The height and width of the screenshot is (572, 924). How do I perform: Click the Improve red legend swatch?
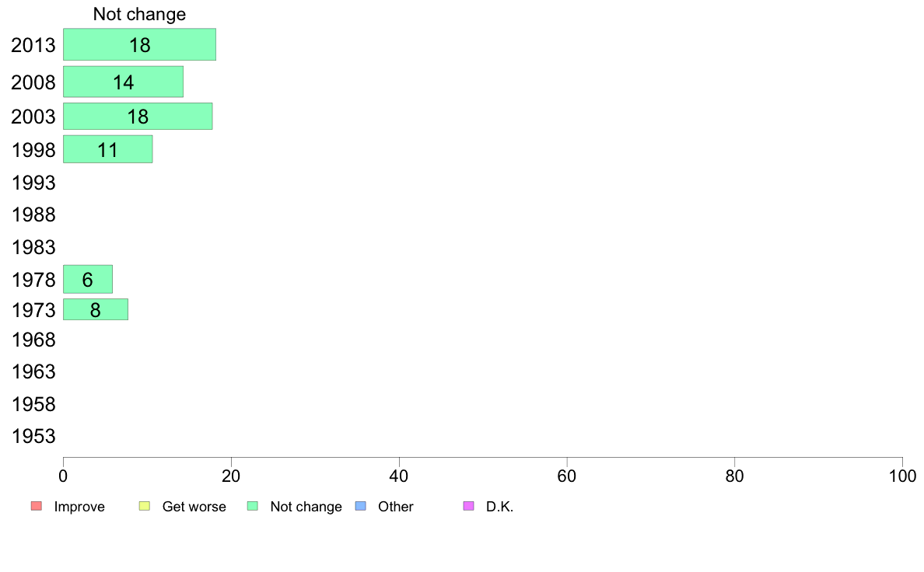coord(37,506)
